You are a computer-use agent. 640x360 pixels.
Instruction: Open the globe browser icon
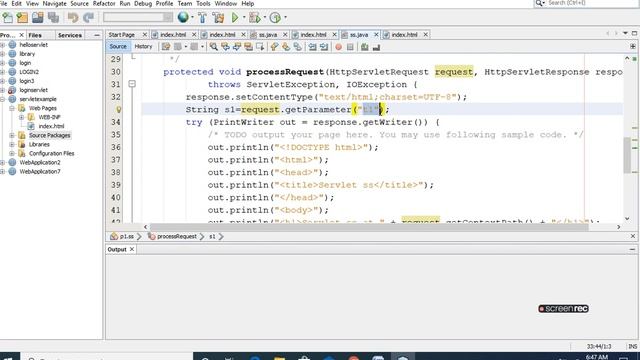click(183, 18)
